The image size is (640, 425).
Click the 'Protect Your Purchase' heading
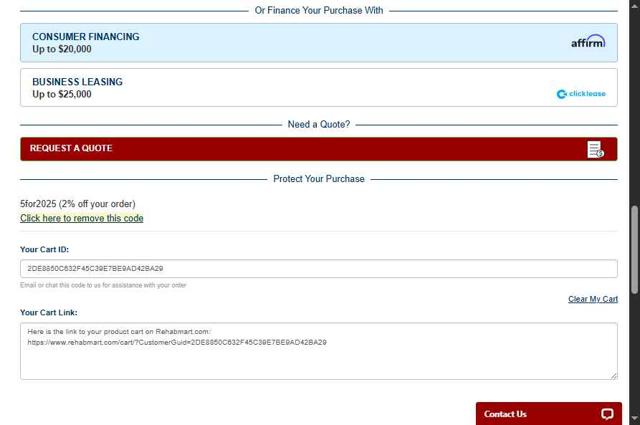tap(319, 179)
